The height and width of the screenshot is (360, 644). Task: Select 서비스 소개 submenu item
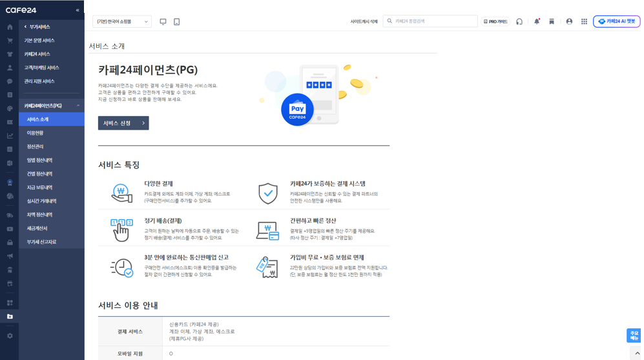(51, 119)
